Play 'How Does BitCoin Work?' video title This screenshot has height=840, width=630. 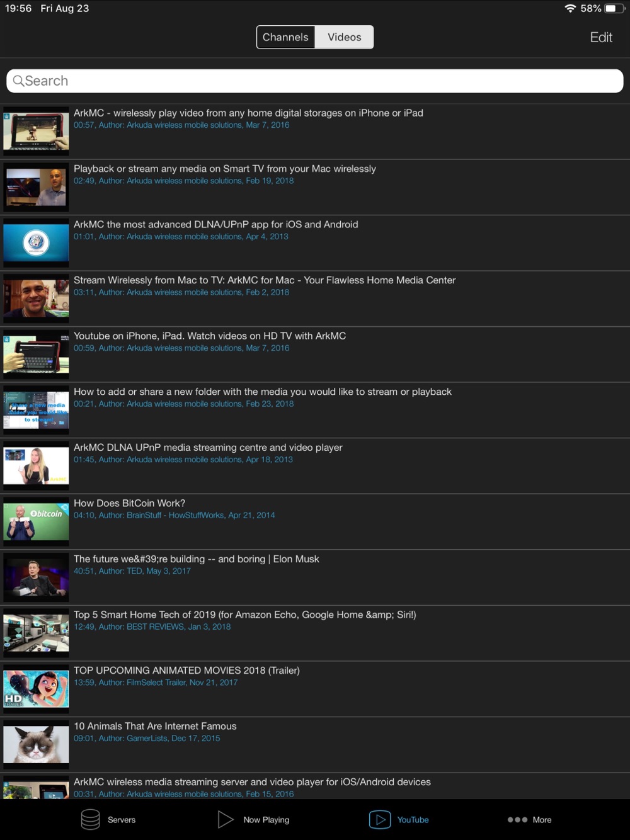click(x=129, y=503)
